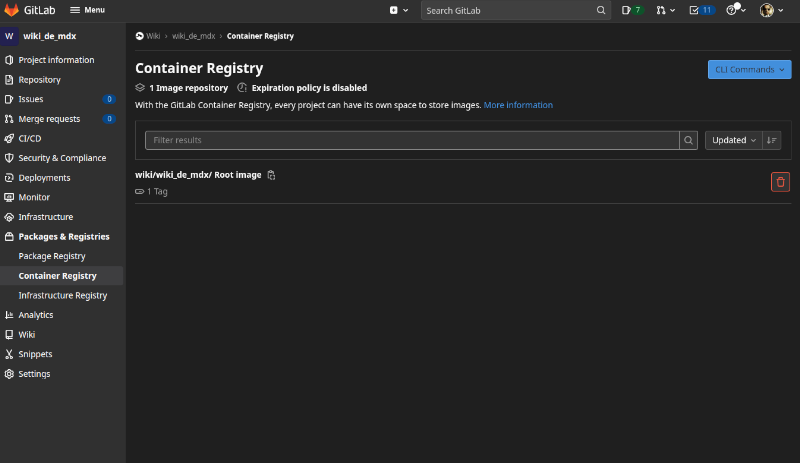Image resolution: width=800 pixels, height=463 pixels.
Task: Open the help question mark menu
Action: [736, 10]
